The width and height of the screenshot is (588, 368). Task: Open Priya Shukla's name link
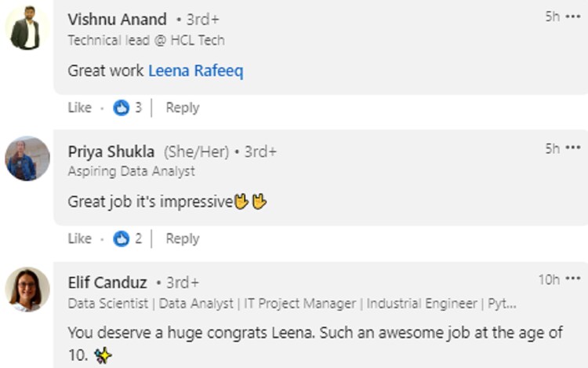point(111,151)
